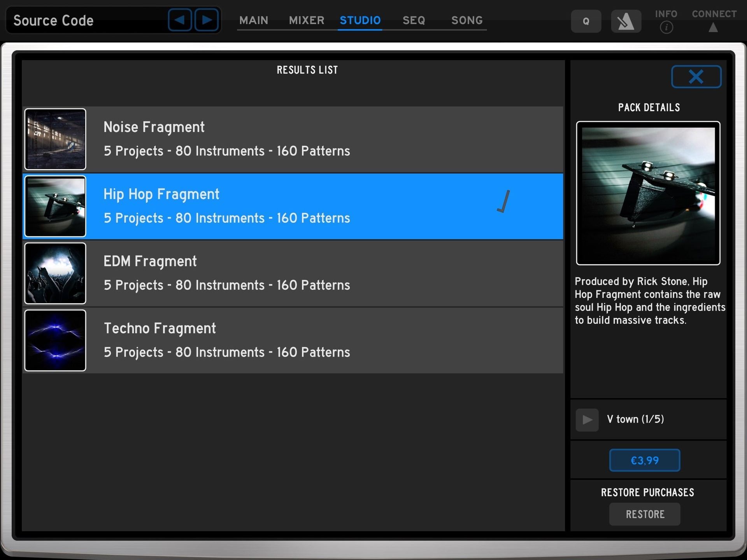Buy the pack for €3,99
The height and width of the screenshot is (560, 747).
[x=645, y=460]
